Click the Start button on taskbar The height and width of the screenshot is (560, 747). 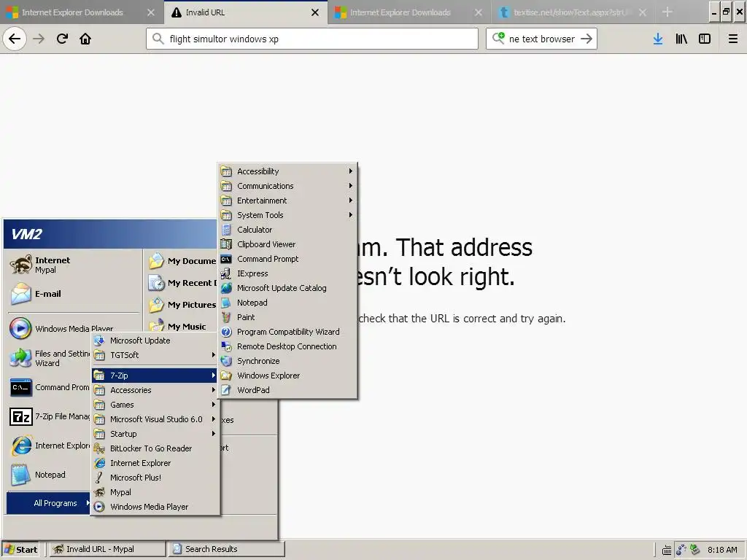20,550
